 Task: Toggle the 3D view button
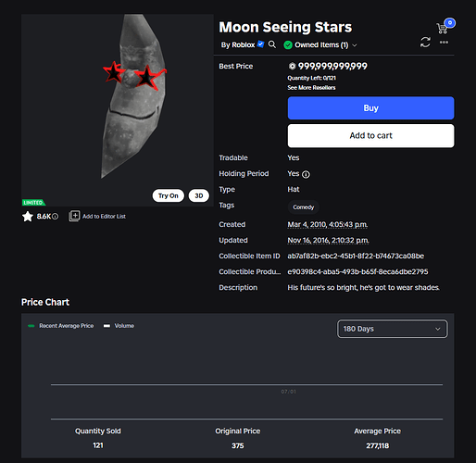pyautogui.click(x=199, y=195)
